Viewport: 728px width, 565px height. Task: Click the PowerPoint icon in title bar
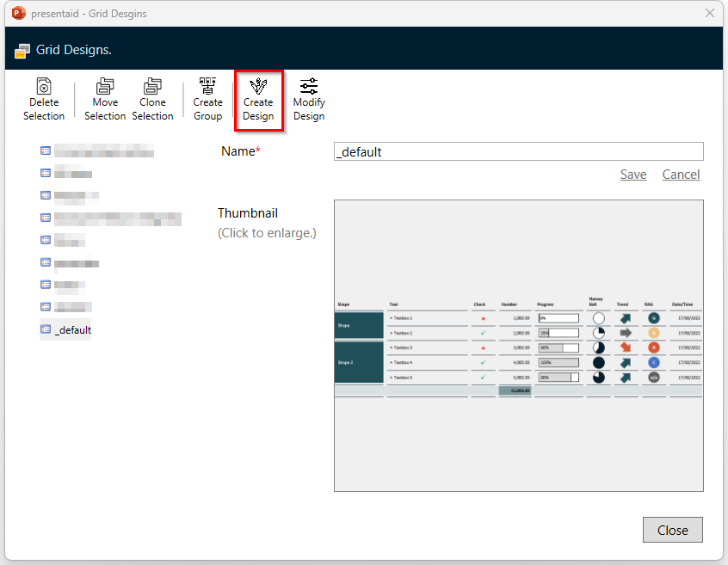(19, 13)
